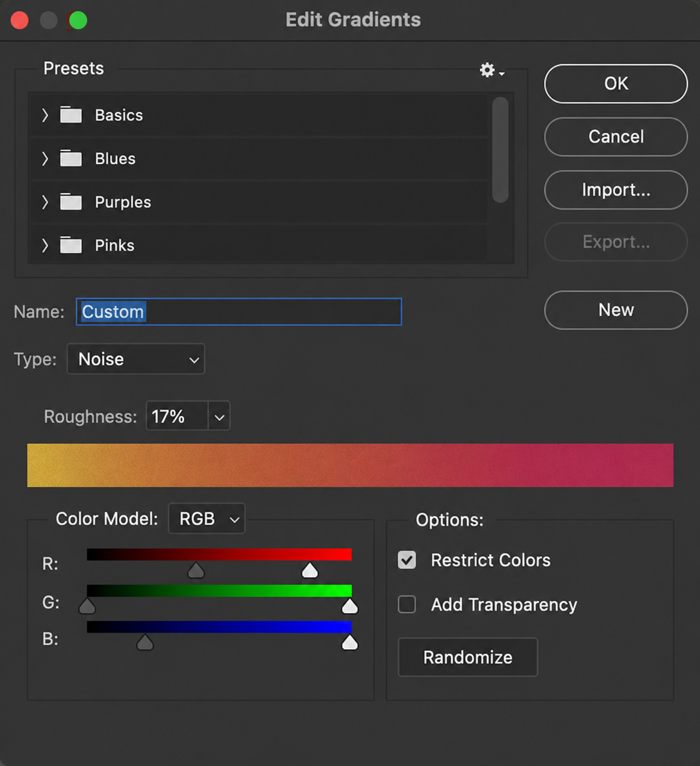Close the Edit Gradients dialog with red button
Viewport: 700px width, 766px height.
pos(20,20)
